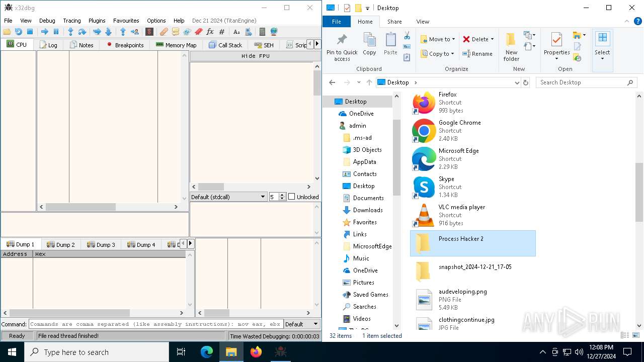Click the Run to user code icon
This screenshot has height=362, width=644.
[135, 32]
